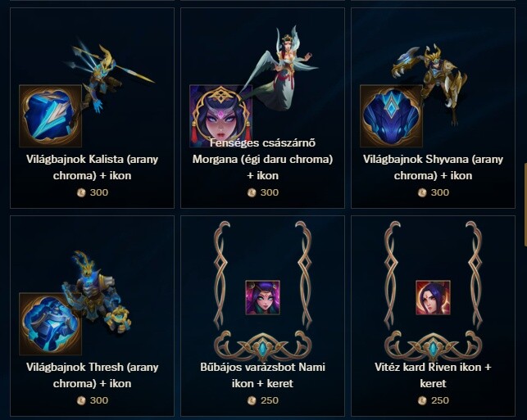This screenshot has width=527, height=420.
Task: Click the Világbajnok Shyvana blue dragon icon
Action: tap(391, 116)
